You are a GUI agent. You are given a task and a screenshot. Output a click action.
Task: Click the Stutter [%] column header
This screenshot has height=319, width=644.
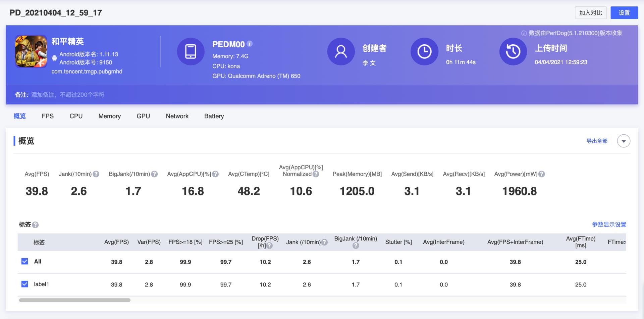tap(398, 242)
